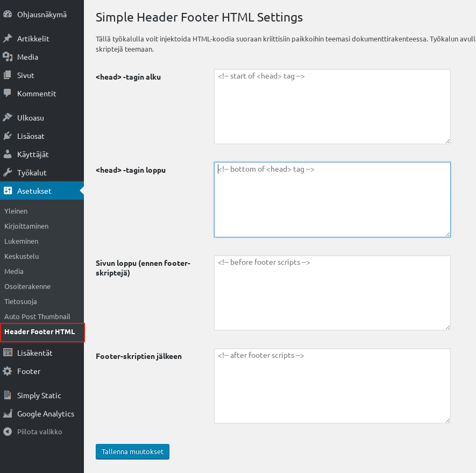Open Lisäkentät custom fields menu
The width and height of the screenshot is (476, 473).
pyautogui.click(x=42, y=352)
